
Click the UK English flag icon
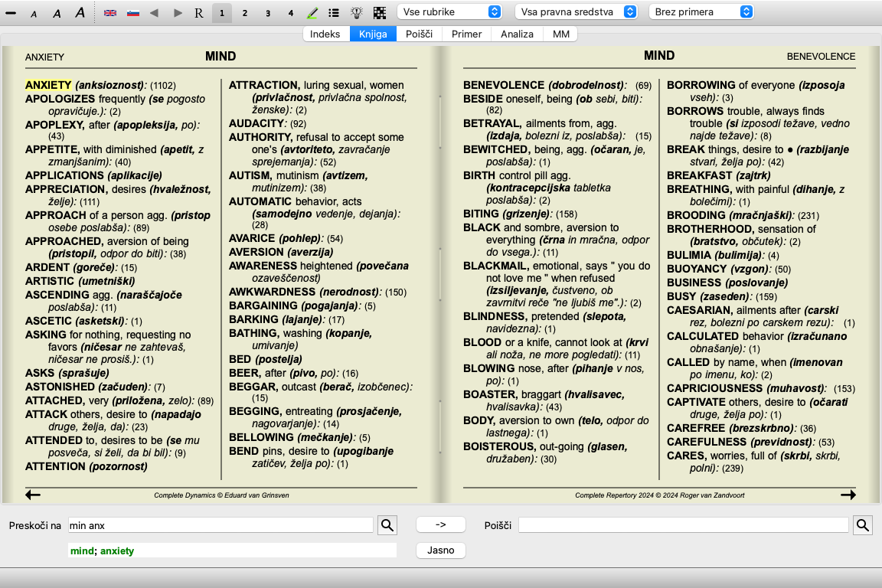click(x=110, y=13)
